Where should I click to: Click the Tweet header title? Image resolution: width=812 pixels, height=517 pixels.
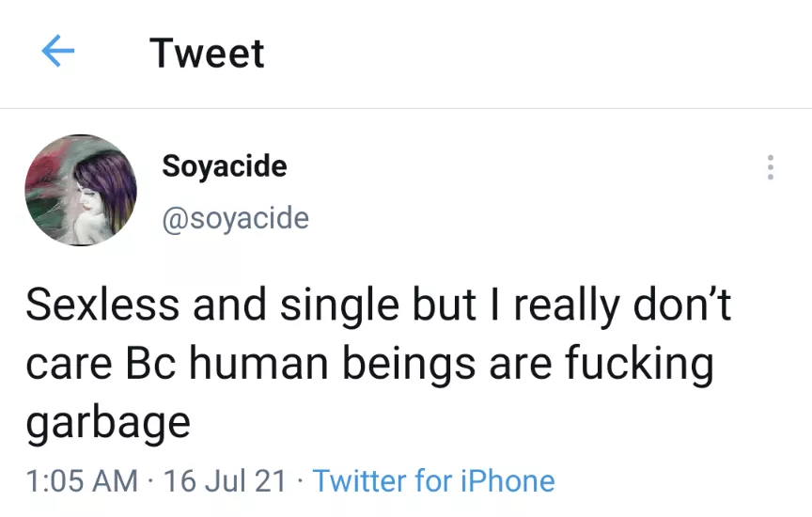tap(207, 53)
